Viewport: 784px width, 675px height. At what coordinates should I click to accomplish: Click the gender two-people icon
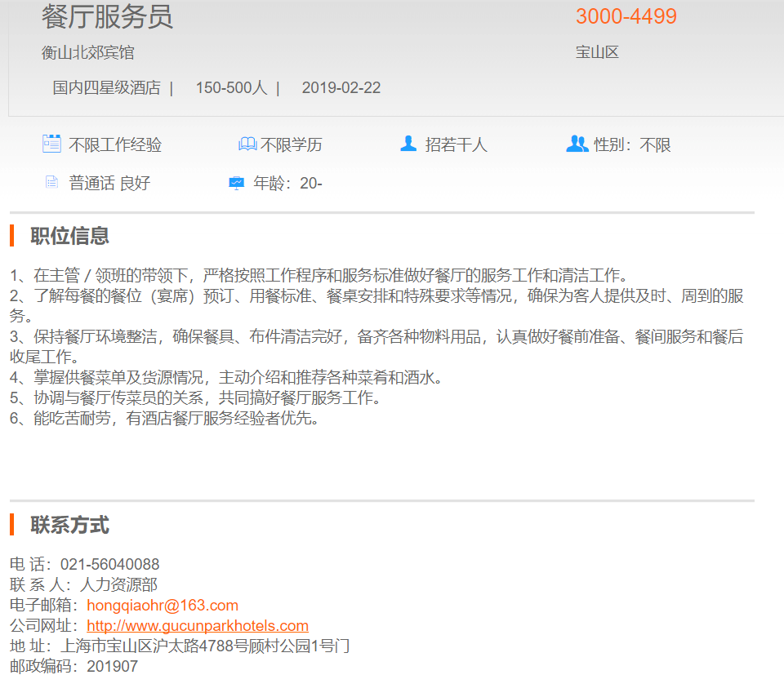[x=577, y=144]
